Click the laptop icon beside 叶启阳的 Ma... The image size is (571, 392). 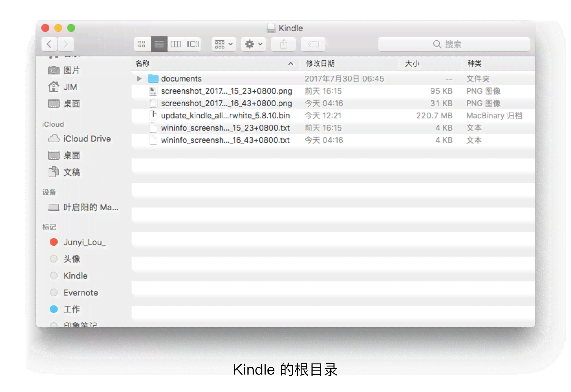[54, 207]
